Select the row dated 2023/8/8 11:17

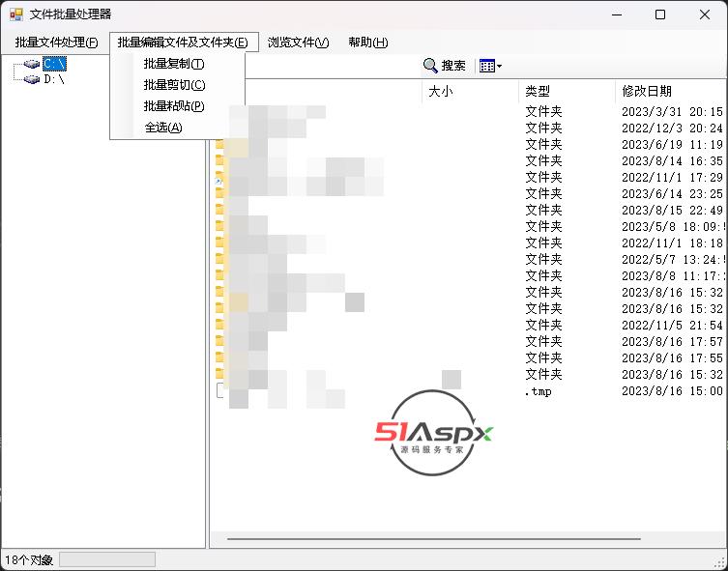469,276
